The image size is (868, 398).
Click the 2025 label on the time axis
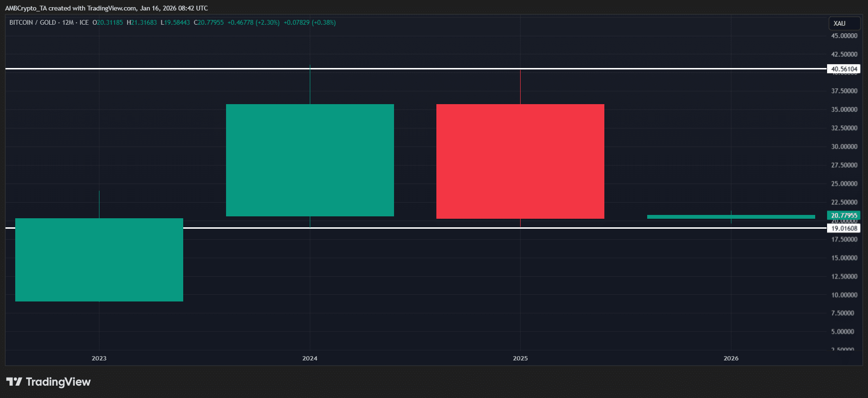(520, 358)
